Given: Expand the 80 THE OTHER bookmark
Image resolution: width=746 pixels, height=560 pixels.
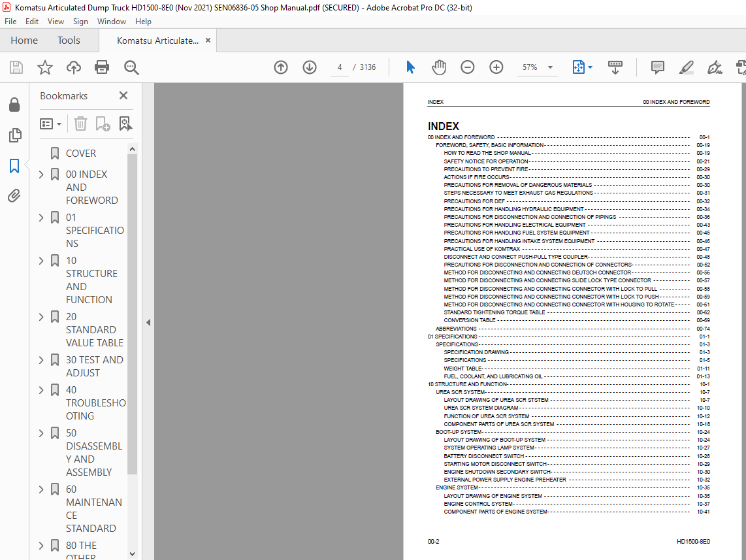Looking at the screenshot, I should (x=41, y=546).
